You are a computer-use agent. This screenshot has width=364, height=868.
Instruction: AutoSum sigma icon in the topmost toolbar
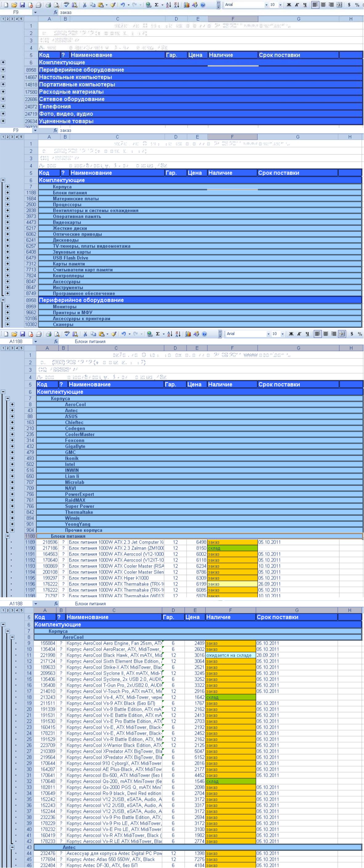pyautogui.click(x=157, y=5)
